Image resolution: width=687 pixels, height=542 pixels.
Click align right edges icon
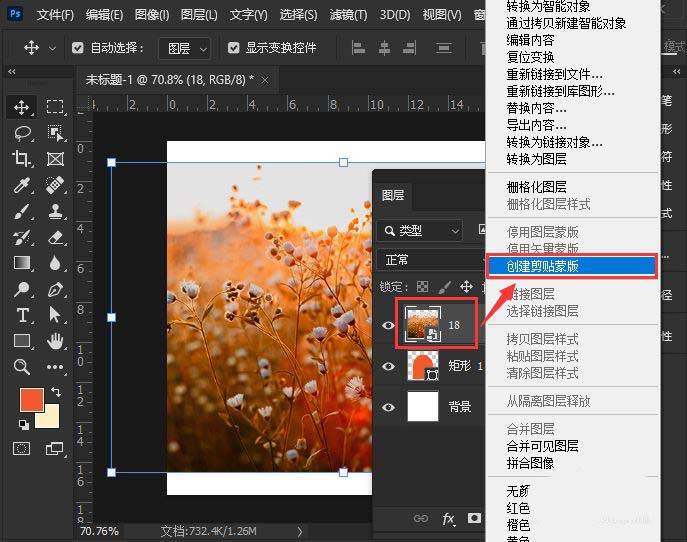tap(409, 48)
